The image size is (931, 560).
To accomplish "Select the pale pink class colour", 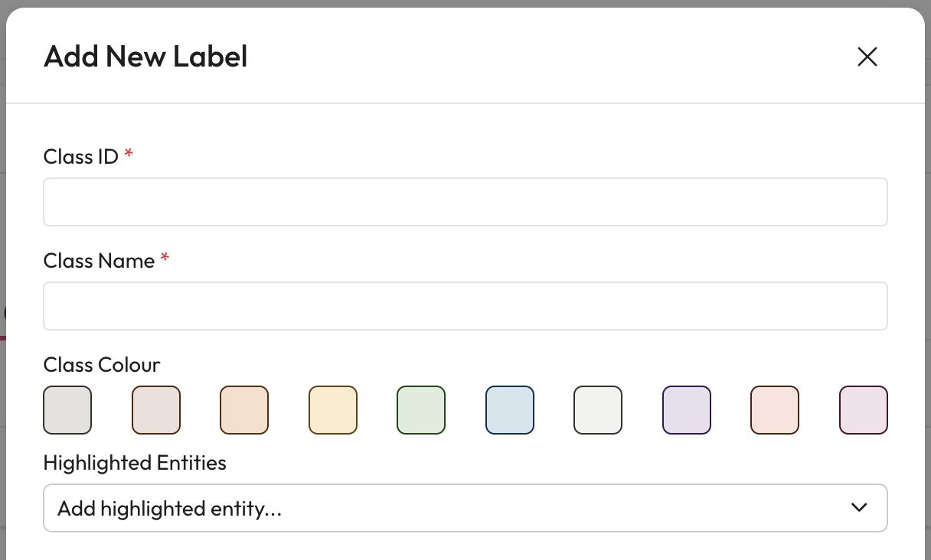I will 864,410.
